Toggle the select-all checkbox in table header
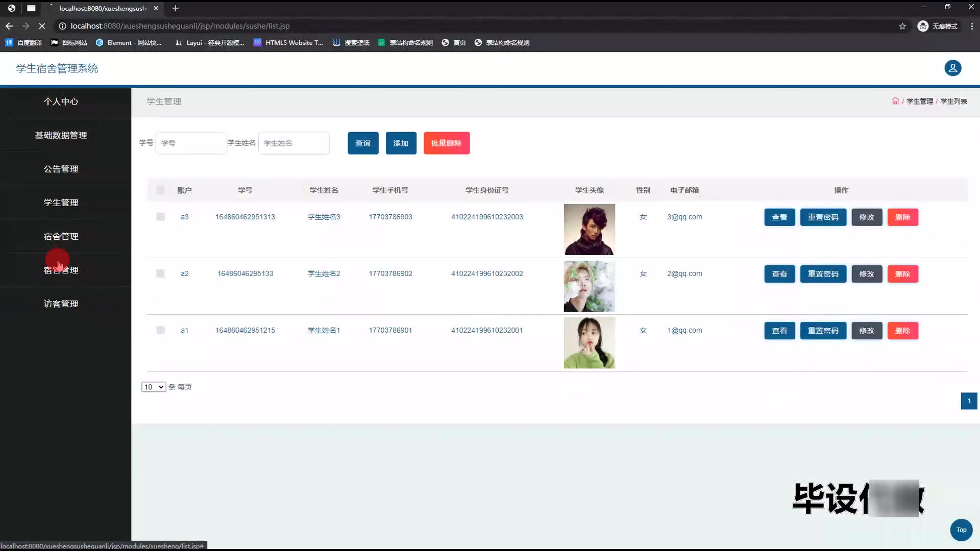Screen dimensions: 980x551 point(160,190)
